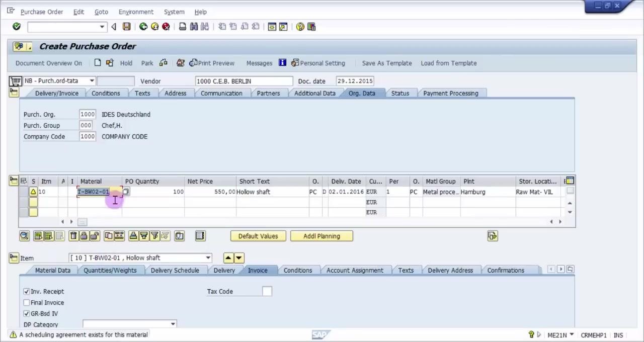Screen dimensions: 644x342
Task: Click the Print icon in the top toolbar
Action: point(183,27)
